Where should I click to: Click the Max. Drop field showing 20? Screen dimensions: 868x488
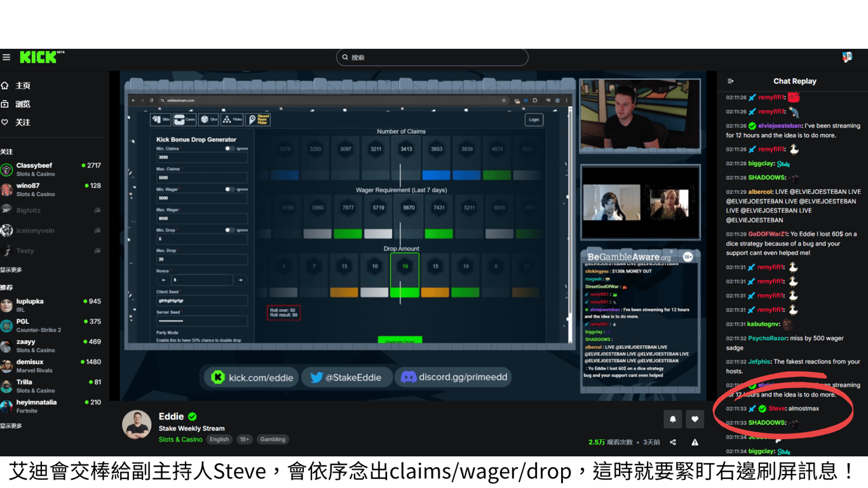(202, 259)
